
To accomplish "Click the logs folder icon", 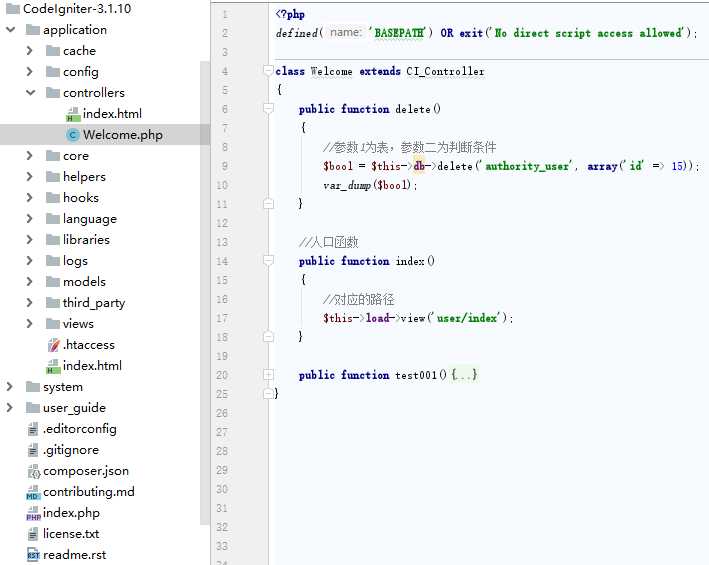I will point(53,260).
